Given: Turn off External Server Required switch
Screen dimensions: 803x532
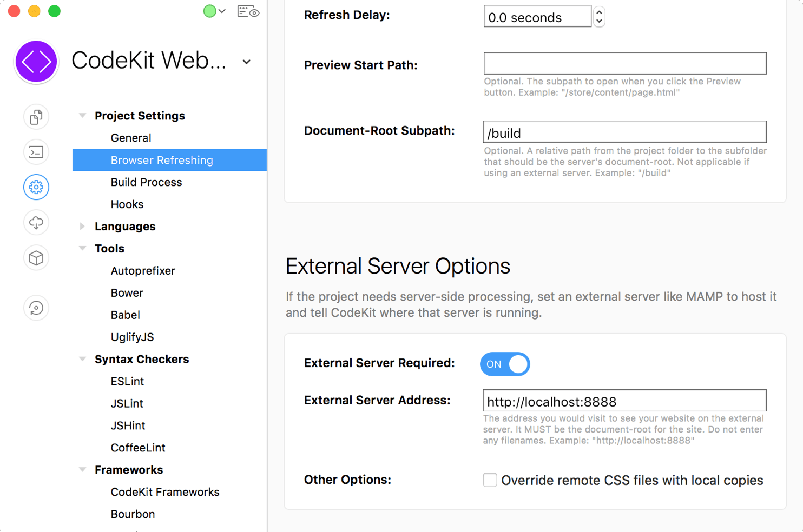Looking at the screenshot, I should coord(505,364).
